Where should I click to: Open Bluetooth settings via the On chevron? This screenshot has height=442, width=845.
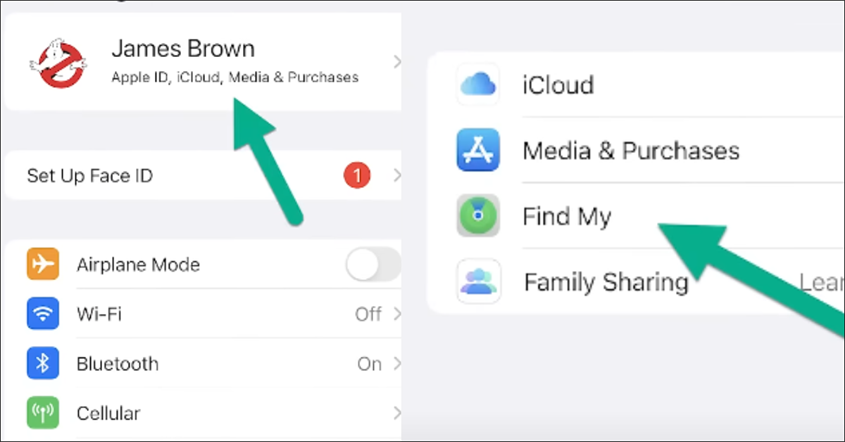(x=397, y=363)
